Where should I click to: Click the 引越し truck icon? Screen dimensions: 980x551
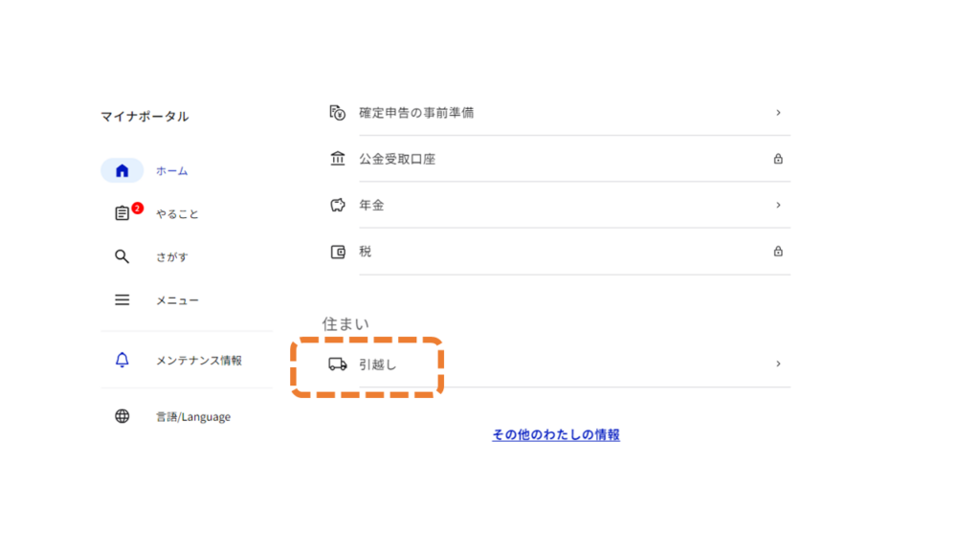tap(337, 364)
